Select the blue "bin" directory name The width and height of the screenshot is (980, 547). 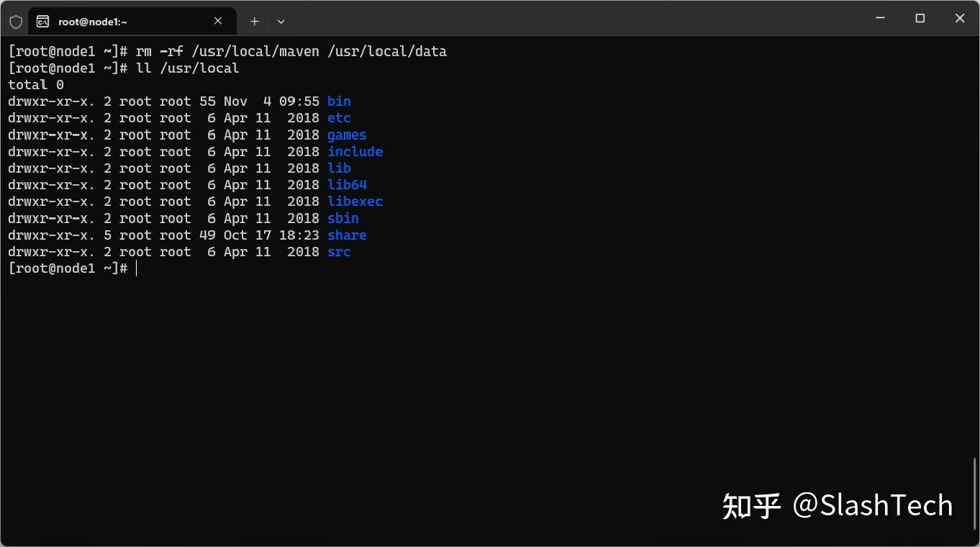coord(338,101)
